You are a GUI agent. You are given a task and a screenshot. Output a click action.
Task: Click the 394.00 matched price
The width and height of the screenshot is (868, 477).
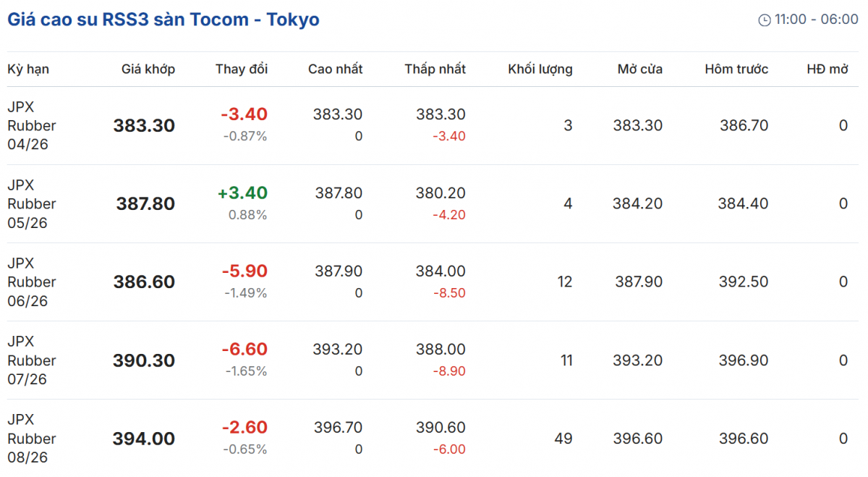(x=144, y=439)
